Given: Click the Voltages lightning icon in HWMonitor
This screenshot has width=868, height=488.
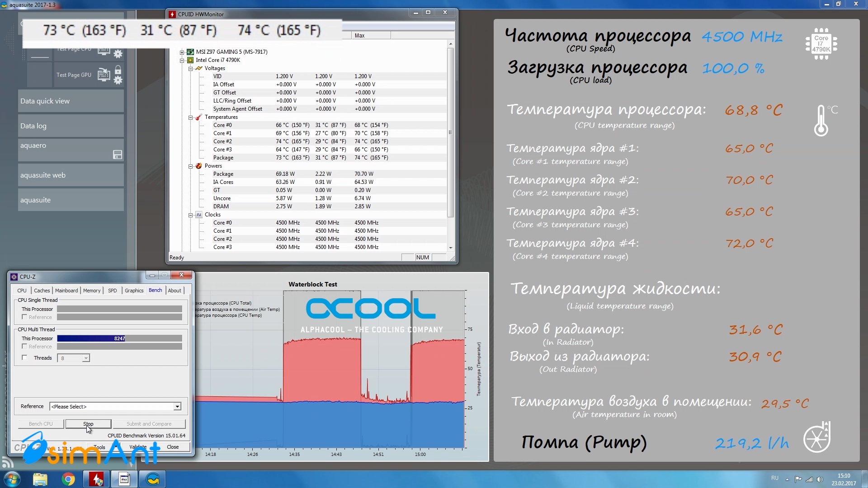Looking at the screenshot, I should (x=198, y=68).
